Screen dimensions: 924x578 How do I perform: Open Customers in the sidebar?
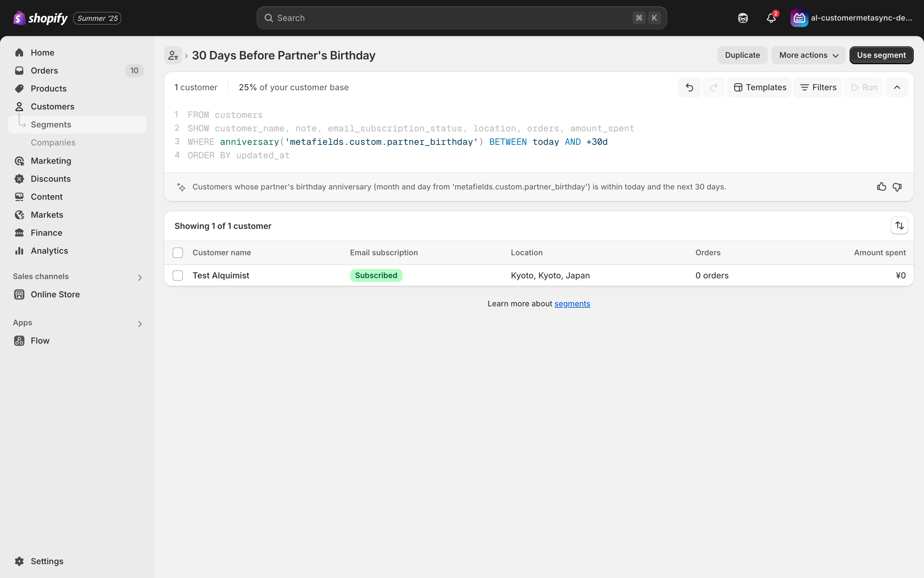pyautogui.click(x=77, y=106)
